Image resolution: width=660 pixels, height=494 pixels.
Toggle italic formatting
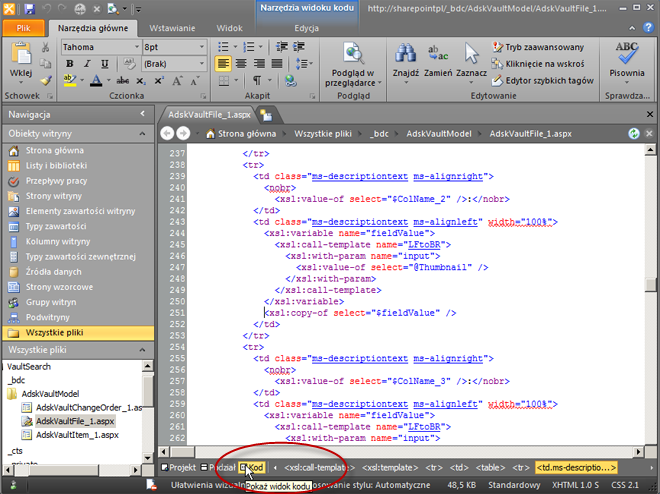tap(87, 64)
